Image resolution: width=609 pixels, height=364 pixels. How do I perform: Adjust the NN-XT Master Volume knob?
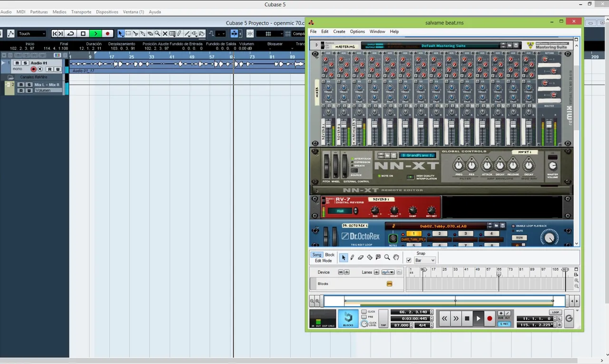click(552, 166)
